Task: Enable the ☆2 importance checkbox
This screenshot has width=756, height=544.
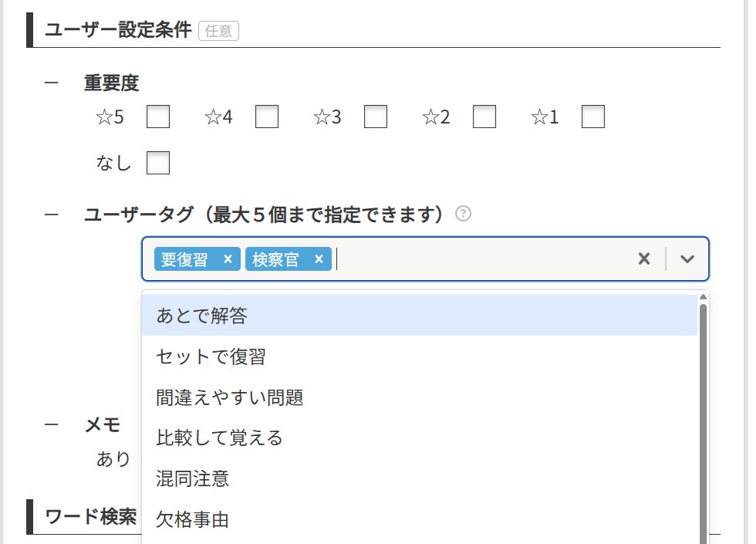Action: coord(484,117)
